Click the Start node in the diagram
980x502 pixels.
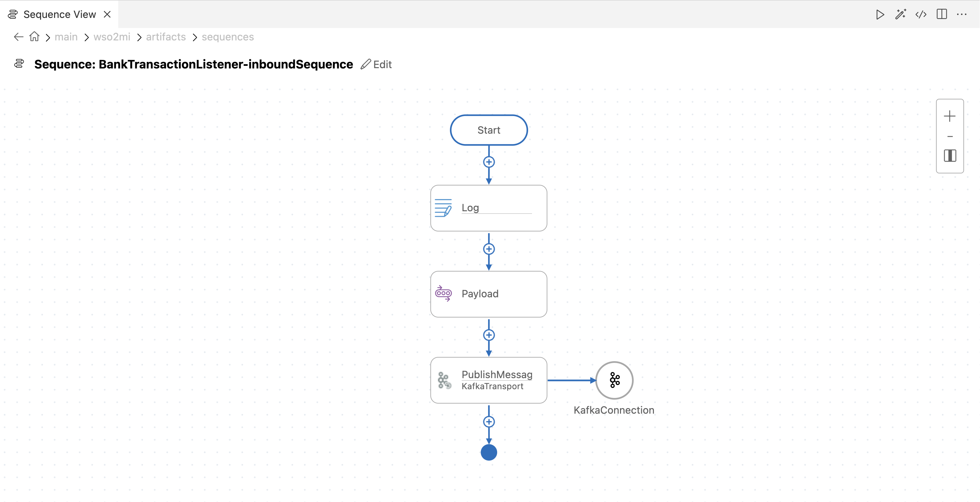point(489,130)
